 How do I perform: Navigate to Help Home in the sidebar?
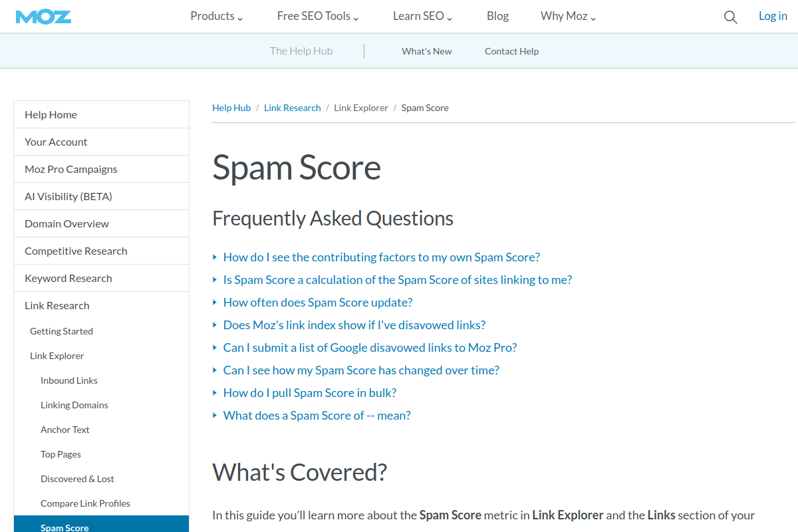(x=51, y=114)
